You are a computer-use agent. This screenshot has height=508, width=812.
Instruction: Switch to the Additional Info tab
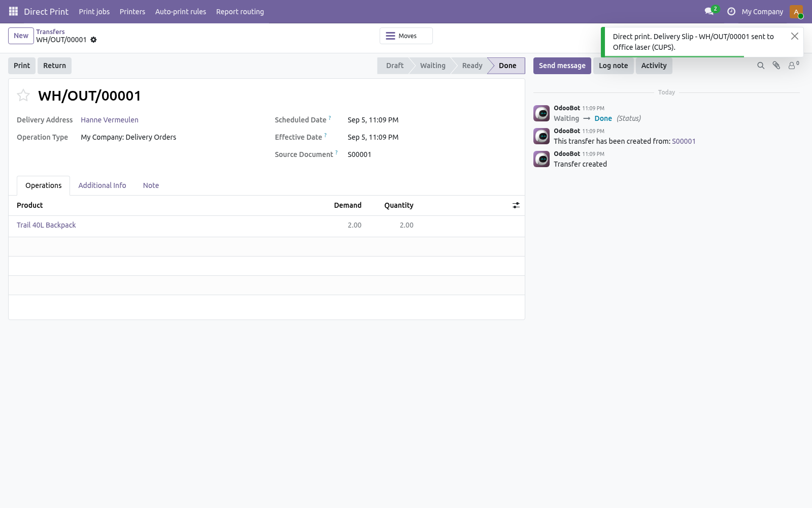tap(102, 185)
